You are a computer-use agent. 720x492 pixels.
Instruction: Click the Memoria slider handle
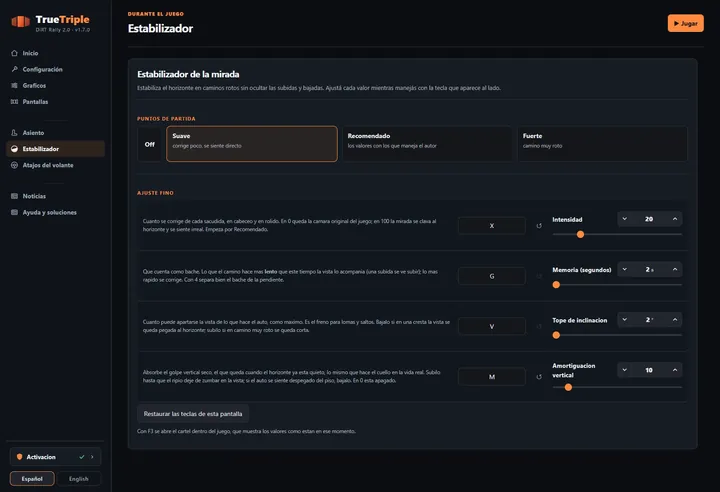click(556, 285)
